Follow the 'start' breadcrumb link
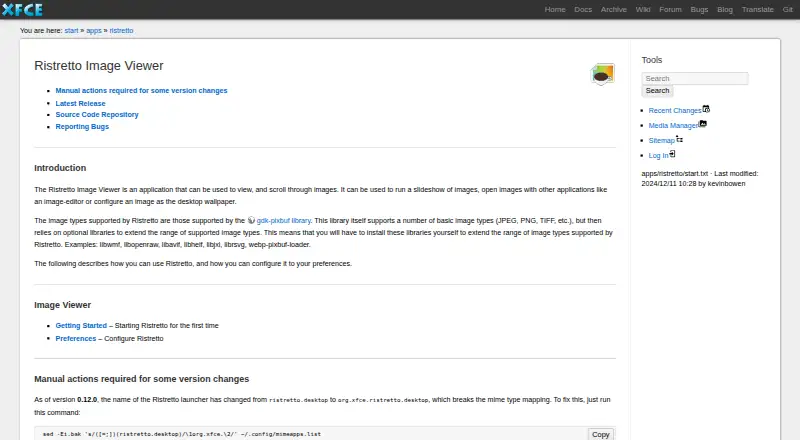 [71, 31]
